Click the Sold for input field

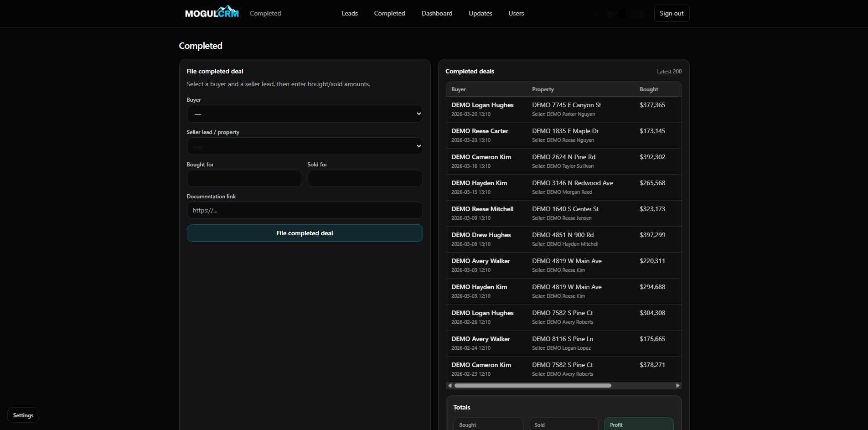pyautogui.click(x=365, y=178)
